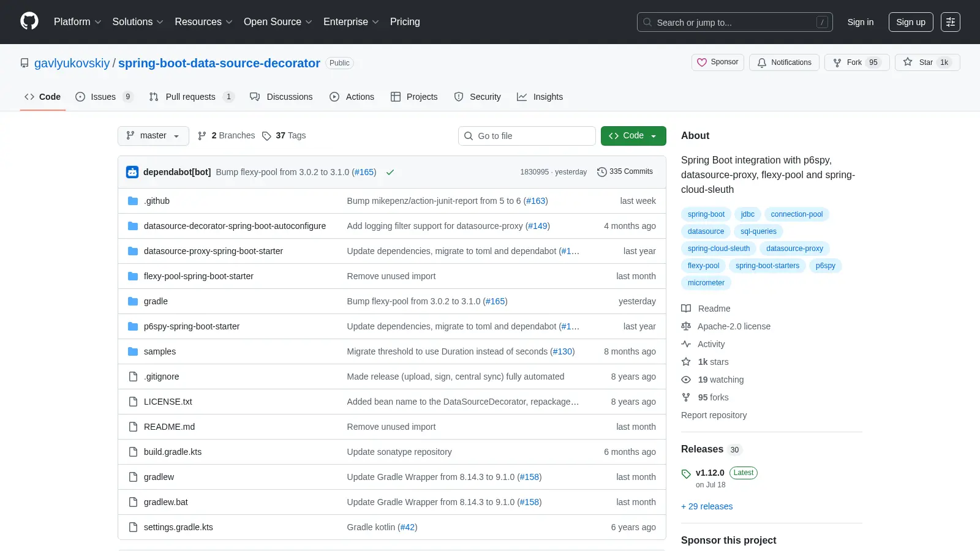The height and width of the screenshot is (551, 980).
Task: Click the star icon beside 1k stars
Action: (x=686, y=362)
